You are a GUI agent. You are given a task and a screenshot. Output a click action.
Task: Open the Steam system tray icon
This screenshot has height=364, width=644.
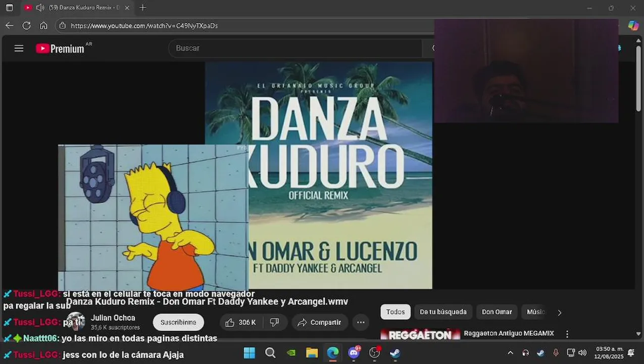pos(540,353)
